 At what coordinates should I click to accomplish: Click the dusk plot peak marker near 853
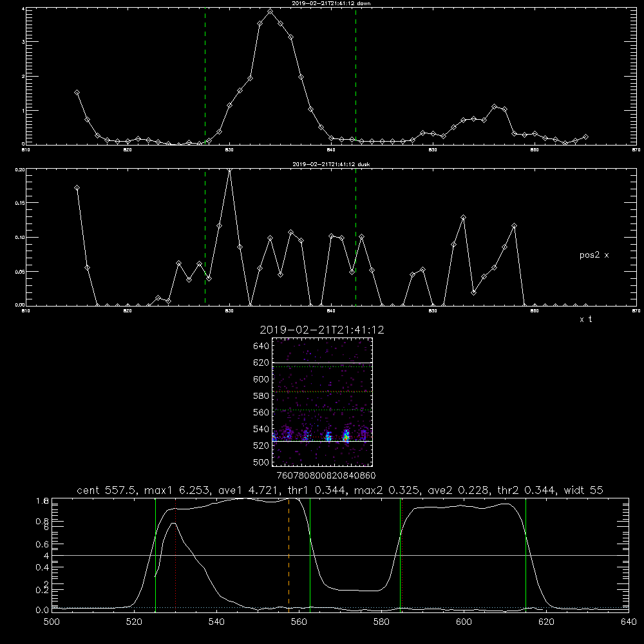[463, 217]
